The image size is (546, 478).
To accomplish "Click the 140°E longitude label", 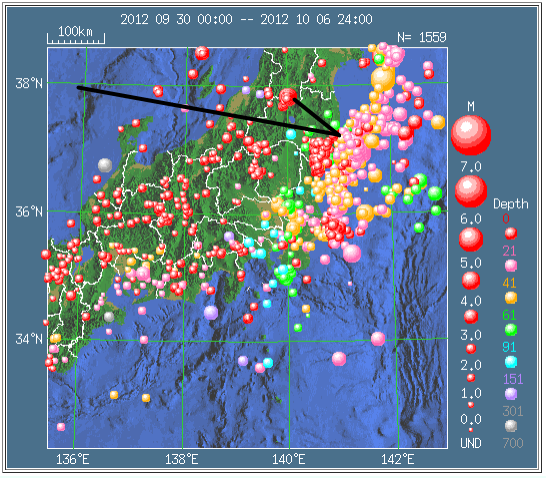I will coord(289,460).
